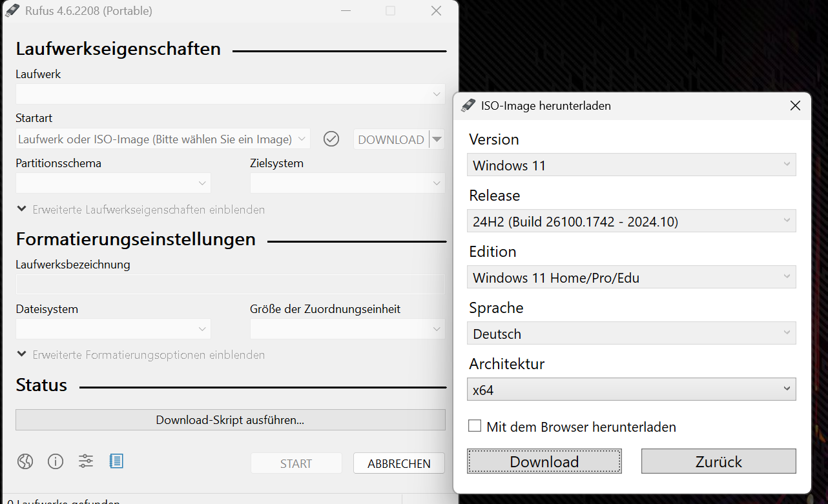
Task: Click the DOWNLOAD button in Rufus
Action: [x=391, y=139]
